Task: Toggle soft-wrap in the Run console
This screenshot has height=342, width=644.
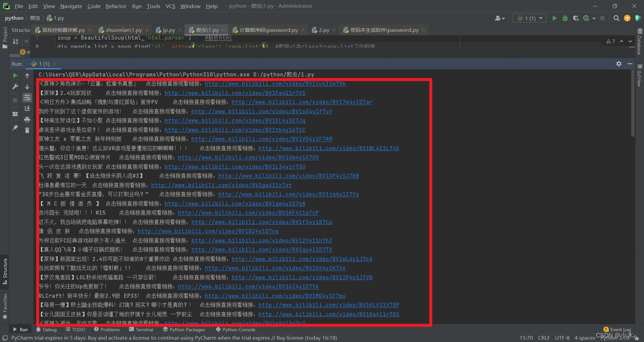Action: pos(27,98)
